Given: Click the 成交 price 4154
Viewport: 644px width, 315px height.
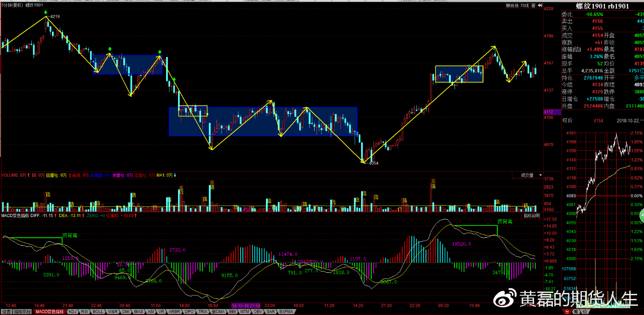Looking at the screenshot, I should 598,35.
